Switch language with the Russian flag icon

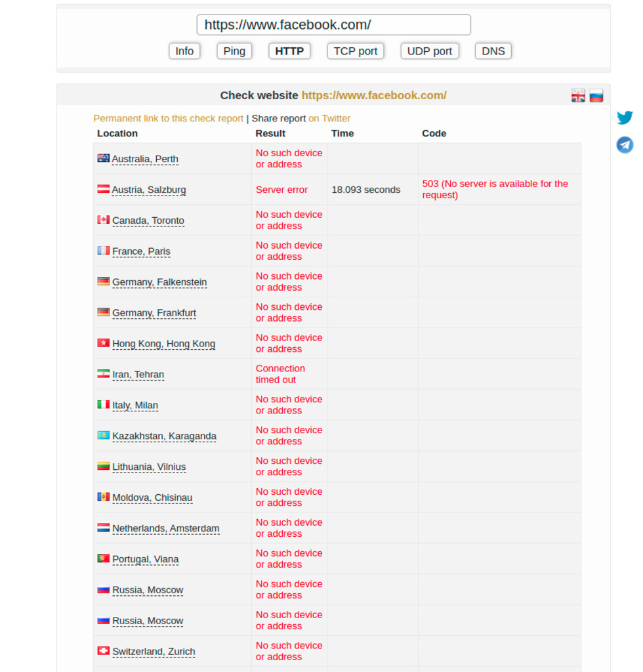point(596,96)
